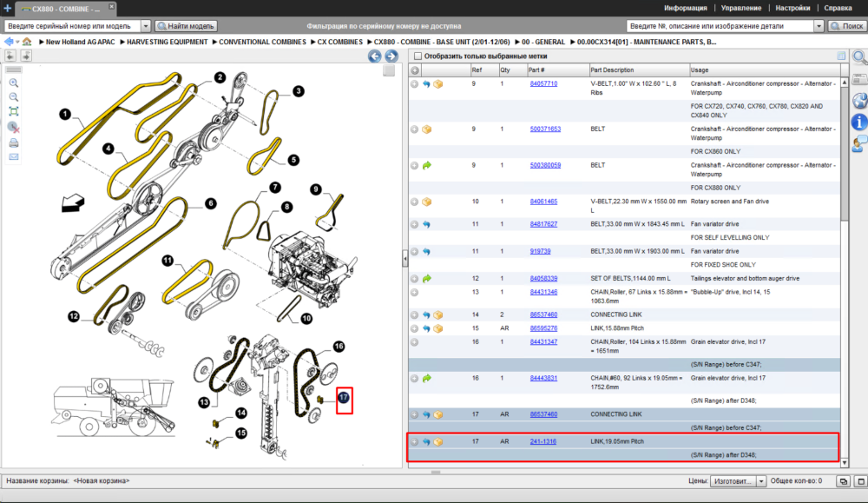868x503 pixels.
Task: Toggle table column layout icon
Action: 841,56
